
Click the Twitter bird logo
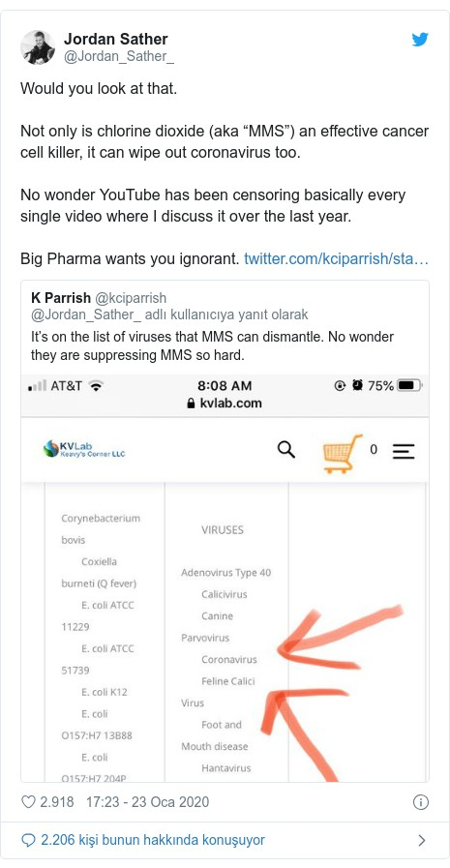pyautogui.click(x=420, y=40)
